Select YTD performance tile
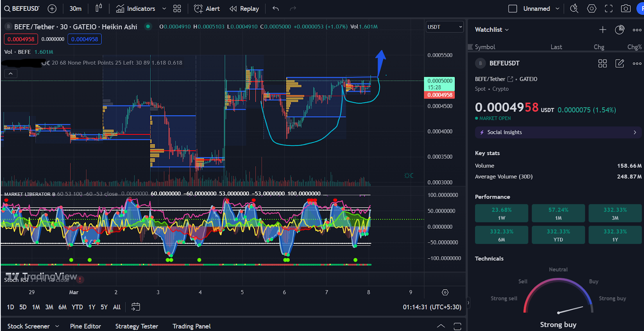The width and height of the screenshot is (644, 331). click(558, 235)
